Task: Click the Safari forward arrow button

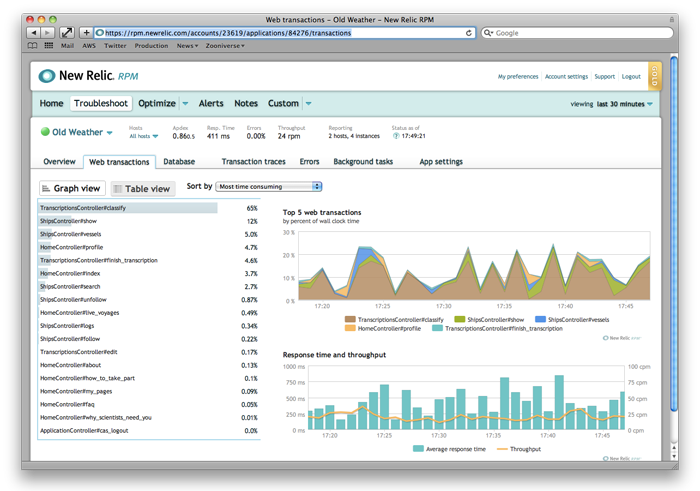Action: pos(47,33)
